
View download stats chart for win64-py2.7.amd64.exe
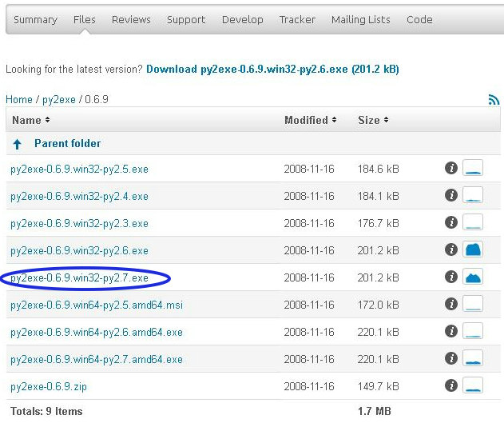point(473,358)
